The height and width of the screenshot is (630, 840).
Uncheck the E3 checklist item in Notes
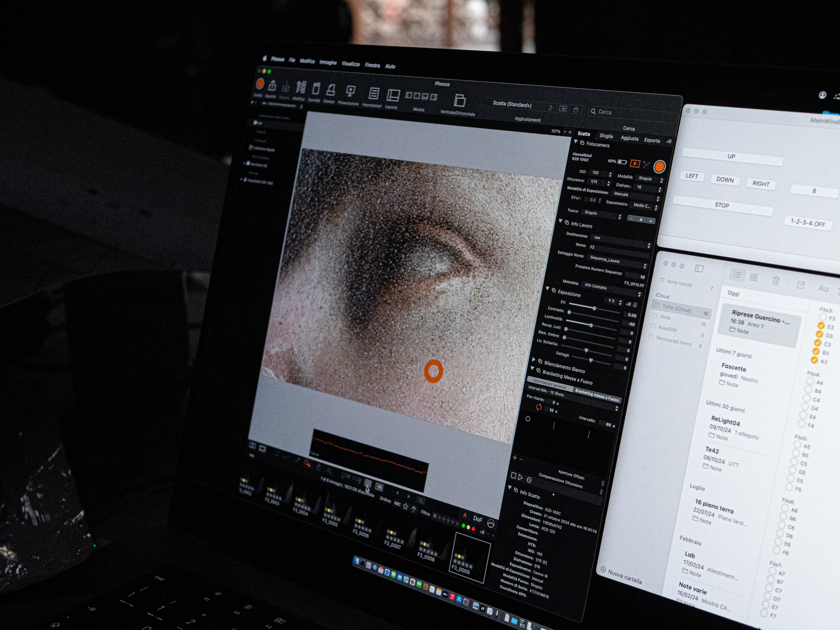pos(821,325)
